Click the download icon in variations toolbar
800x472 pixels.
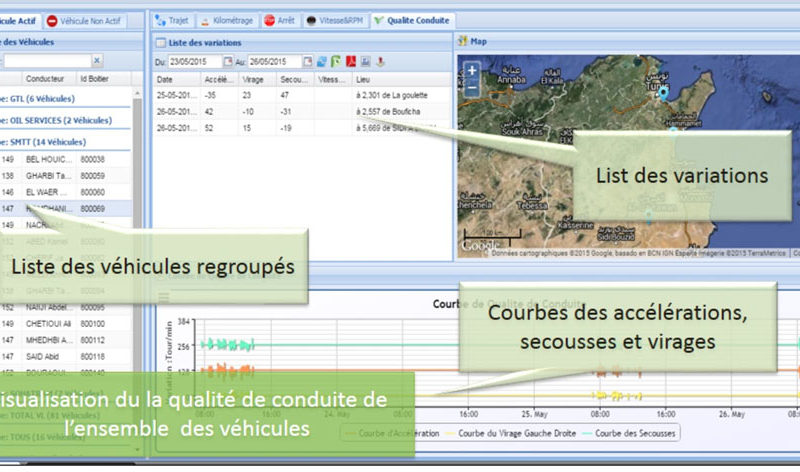point(380,61)
